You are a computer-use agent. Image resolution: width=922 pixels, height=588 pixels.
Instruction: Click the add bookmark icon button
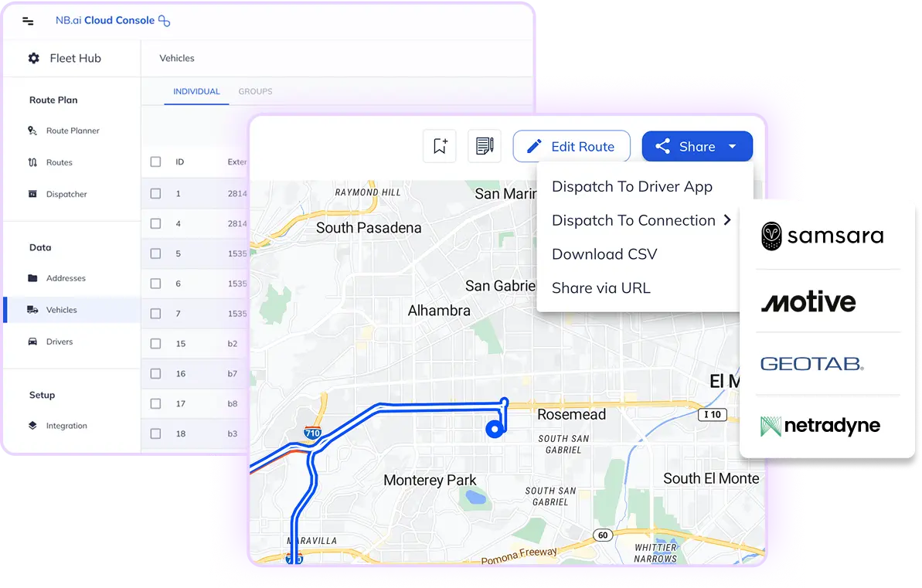[x=440, y=146]
